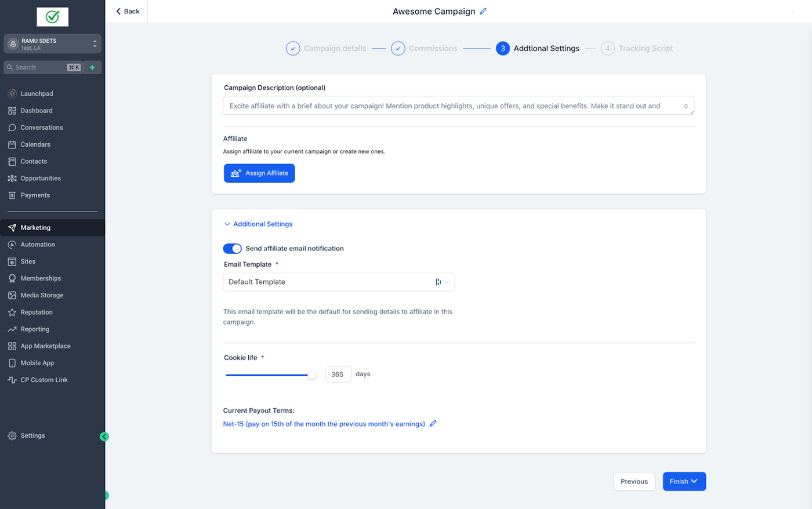
Task: Click the Assign Affiliate button
Action: pos(259,173)
